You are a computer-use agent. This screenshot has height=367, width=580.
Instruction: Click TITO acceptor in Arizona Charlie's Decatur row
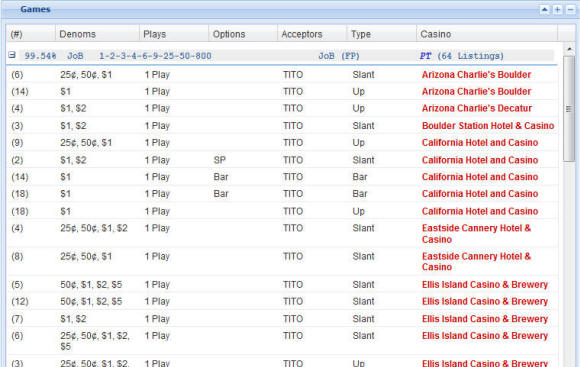pyautogui.click(x=293, y=108)
